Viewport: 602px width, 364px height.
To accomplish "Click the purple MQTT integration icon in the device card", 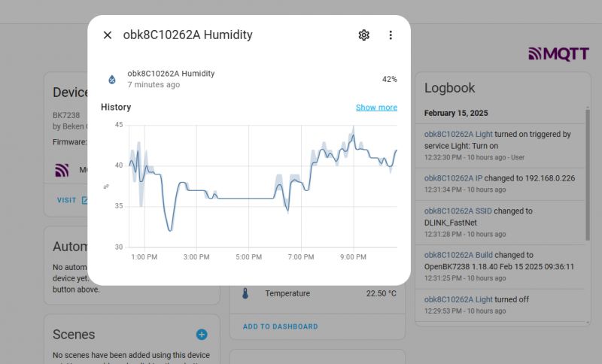I will (62, 170).
